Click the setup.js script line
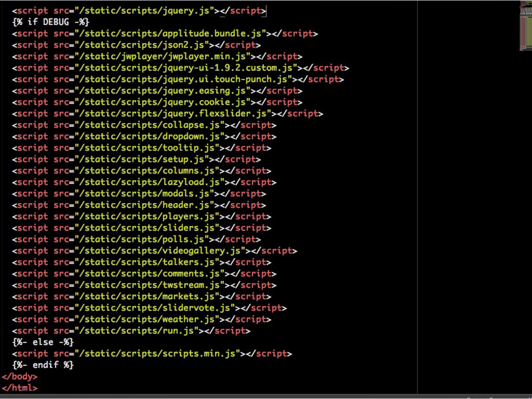Viewport: 532px width, 399px height. coord(137,159)
